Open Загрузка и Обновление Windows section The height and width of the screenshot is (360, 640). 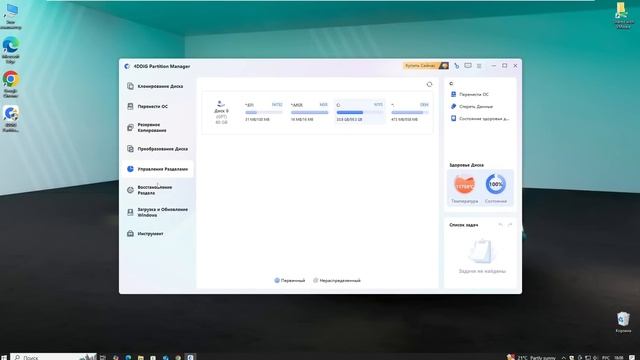156,212
